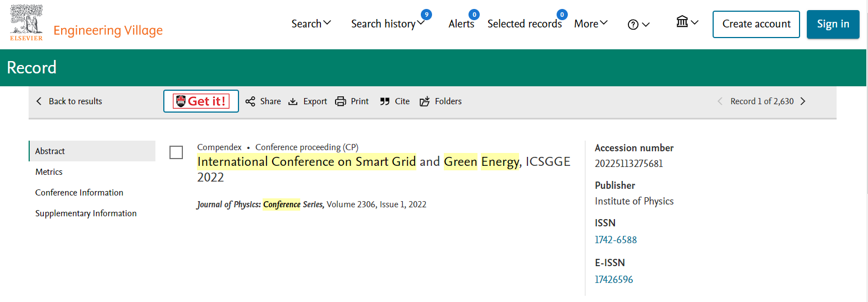Open the help question mark menu
This screenshot has height=302, width=868.
(639, 25)
